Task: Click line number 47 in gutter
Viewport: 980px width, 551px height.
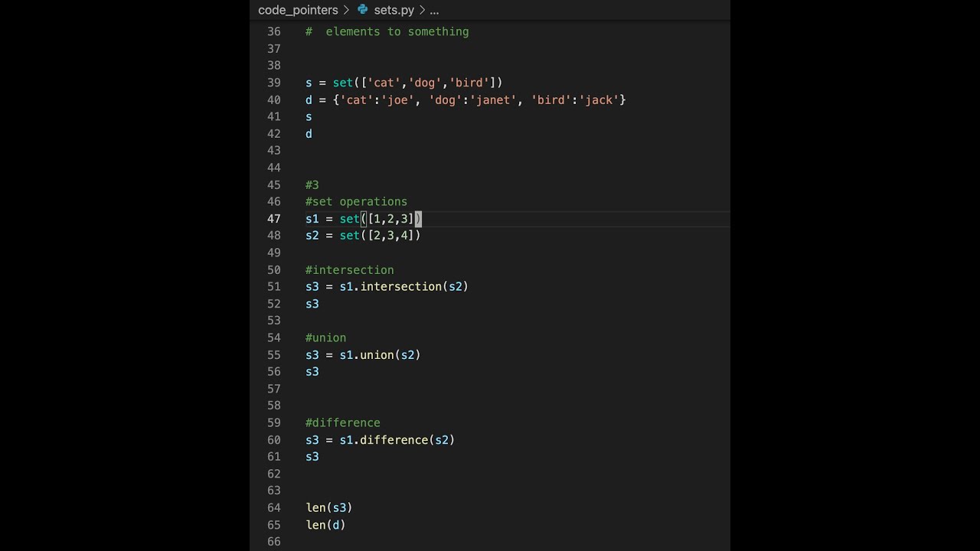Action: (x=274, y=219)
